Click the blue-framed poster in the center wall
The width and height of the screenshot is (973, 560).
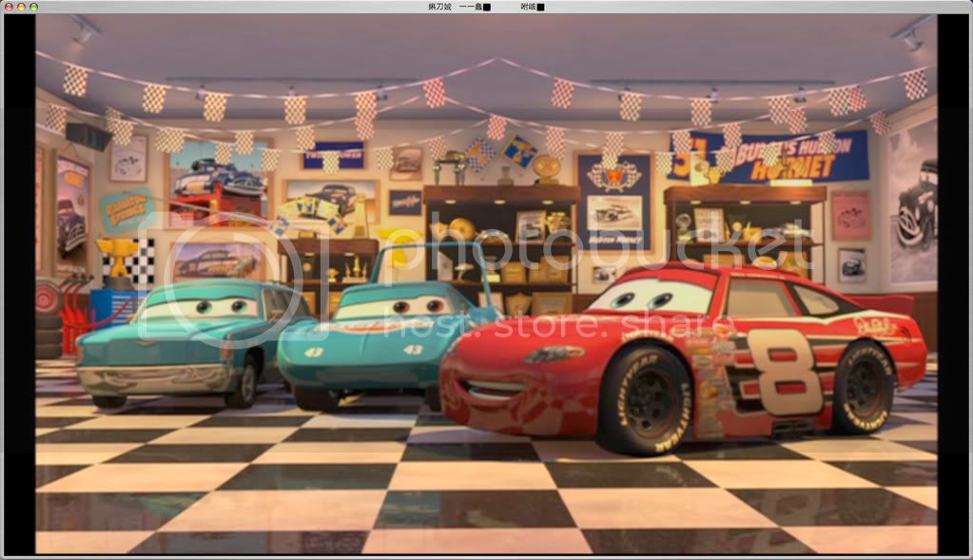613,202
